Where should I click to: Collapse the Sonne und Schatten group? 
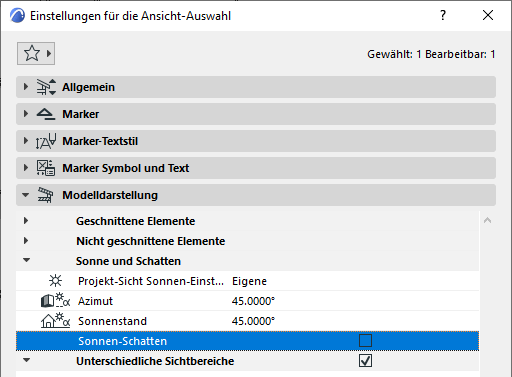[26, 260]
